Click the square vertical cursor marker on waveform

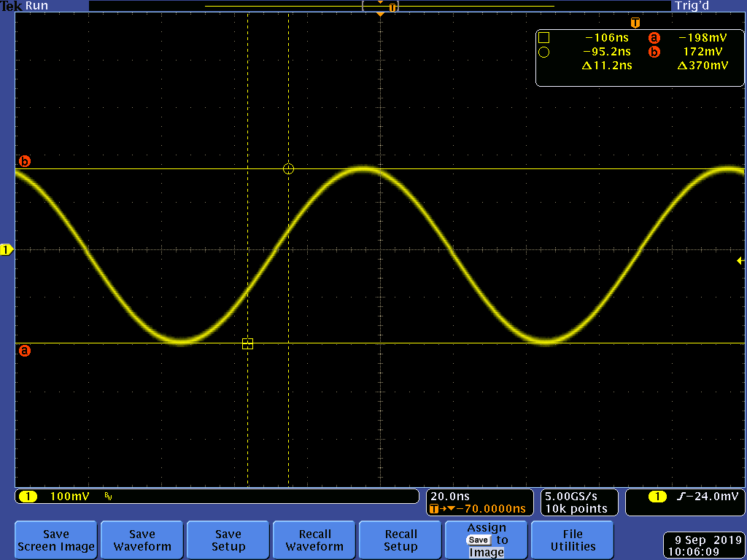248,343
